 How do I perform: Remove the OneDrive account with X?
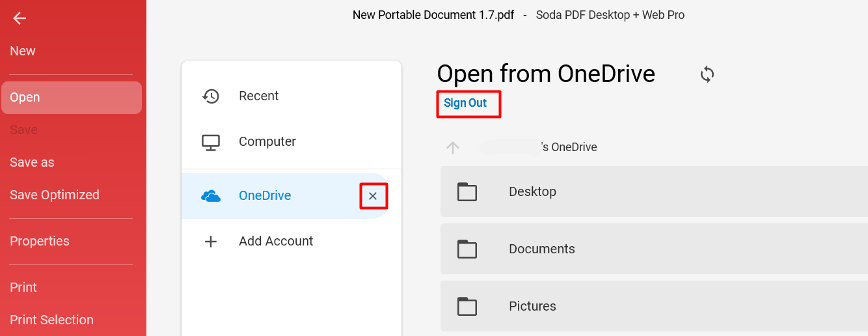click(x=373, y=196)
